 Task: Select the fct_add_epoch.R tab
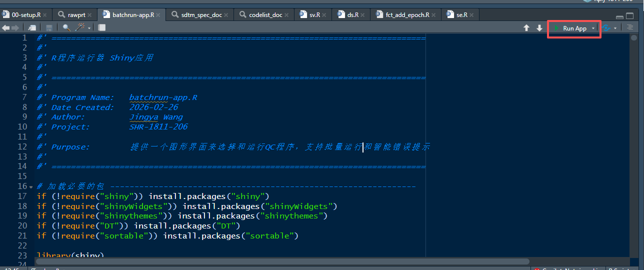(x=407, y=14)
